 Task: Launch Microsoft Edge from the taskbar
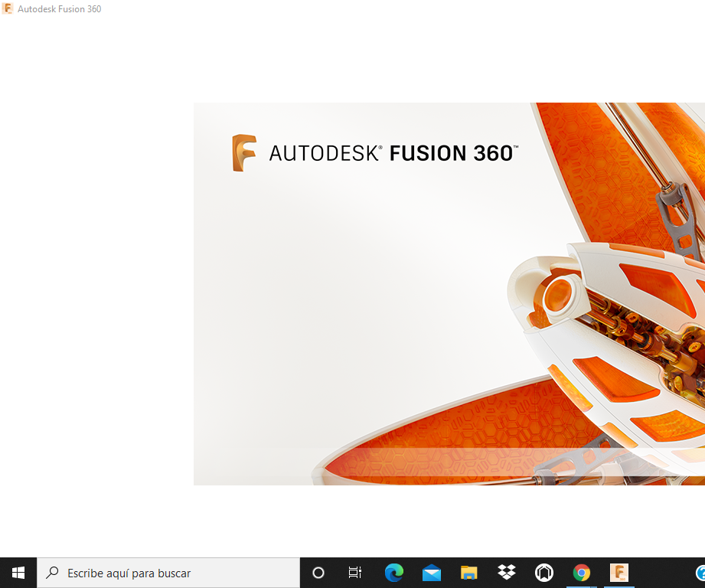pos(393,573)
